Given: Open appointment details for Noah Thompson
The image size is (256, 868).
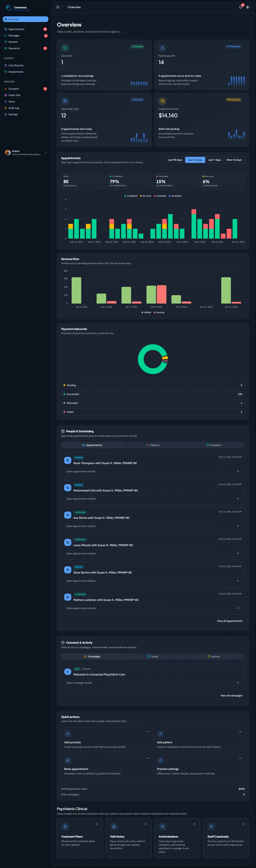Looking at the screenshot, I should pos(153,471).
